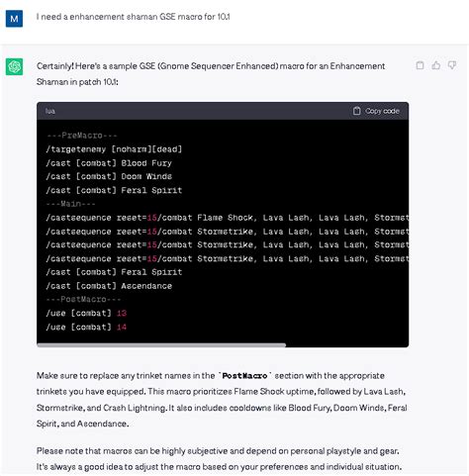Click the castsequence line starting with Flame Shock

228,218
